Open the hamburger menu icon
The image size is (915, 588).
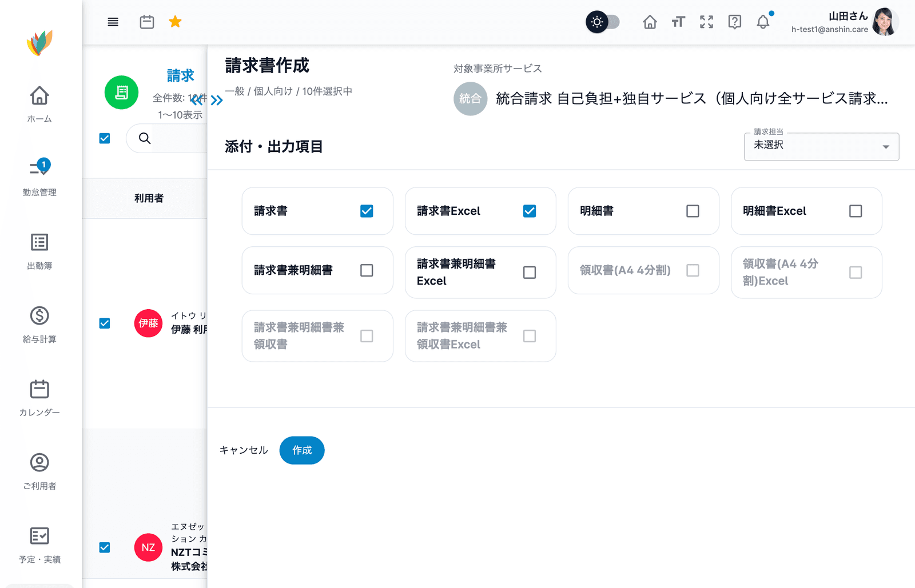113,22
